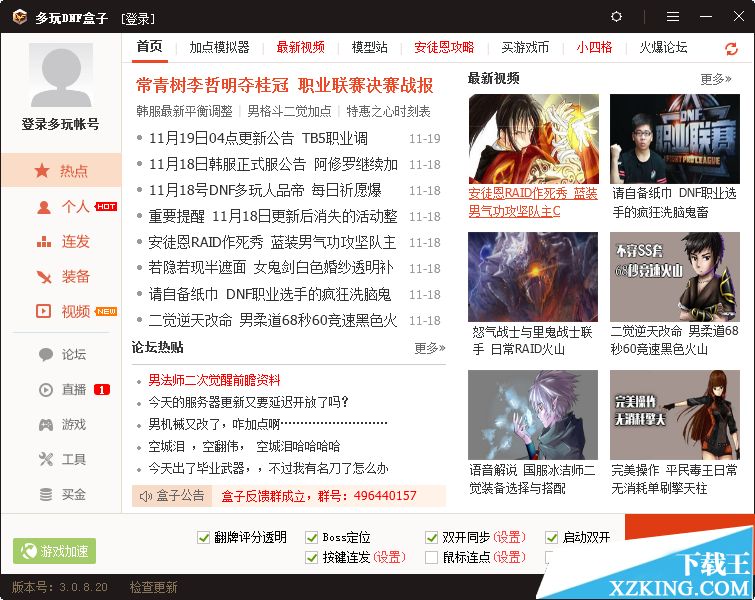Open the hamburger menu in title bar
Screen dimensions: 755x600
point(673,17)
